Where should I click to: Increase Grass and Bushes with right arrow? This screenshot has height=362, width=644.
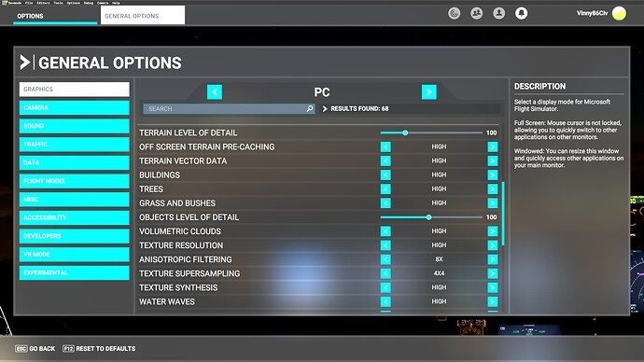click(493, 203)
